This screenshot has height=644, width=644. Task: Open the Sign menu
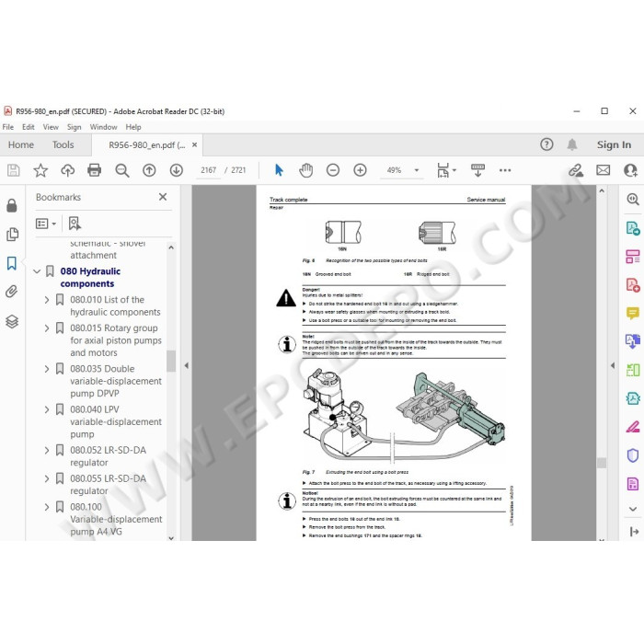pos(74,127)
